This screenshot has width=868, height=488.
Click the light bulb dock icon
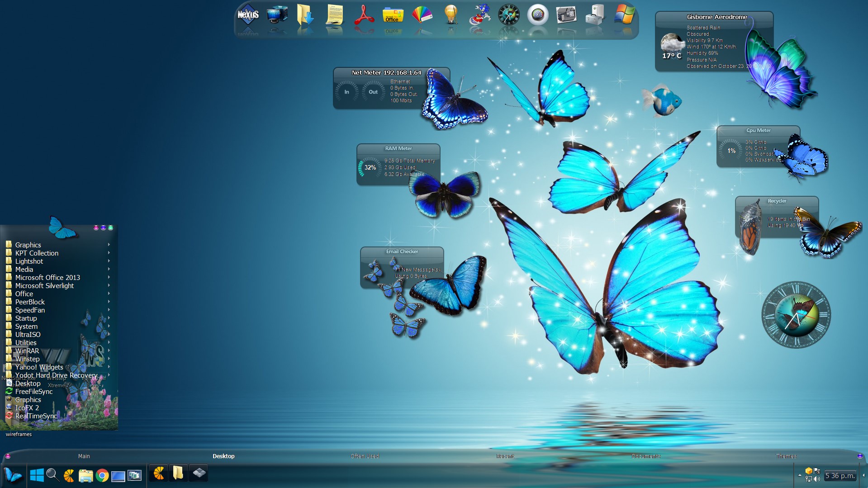451,15
